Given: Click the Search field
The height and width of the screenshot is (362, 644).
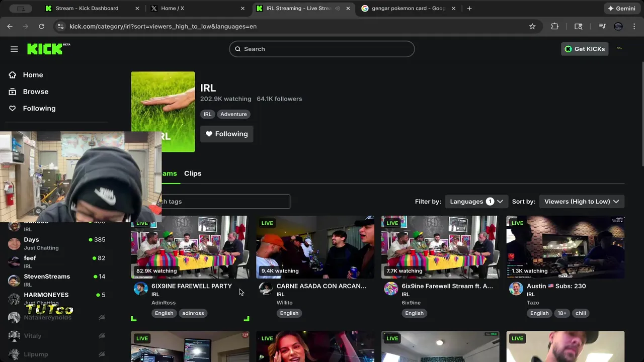Looking at the screenshot, I should point(322,49).
